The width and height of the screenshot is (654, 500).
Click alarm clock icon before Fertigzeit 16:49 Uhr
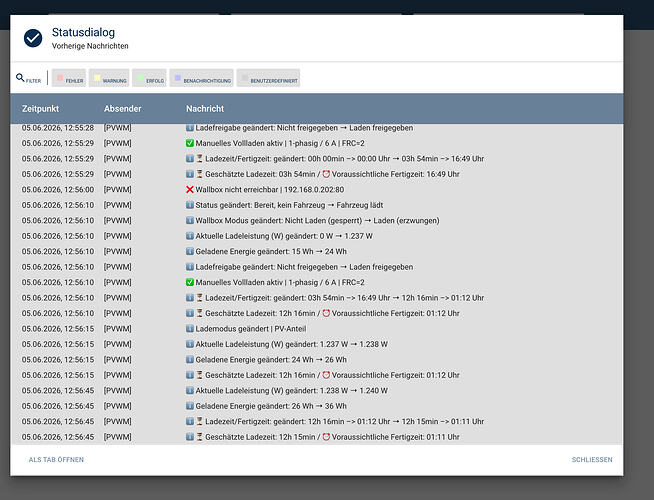click(326, 174)
